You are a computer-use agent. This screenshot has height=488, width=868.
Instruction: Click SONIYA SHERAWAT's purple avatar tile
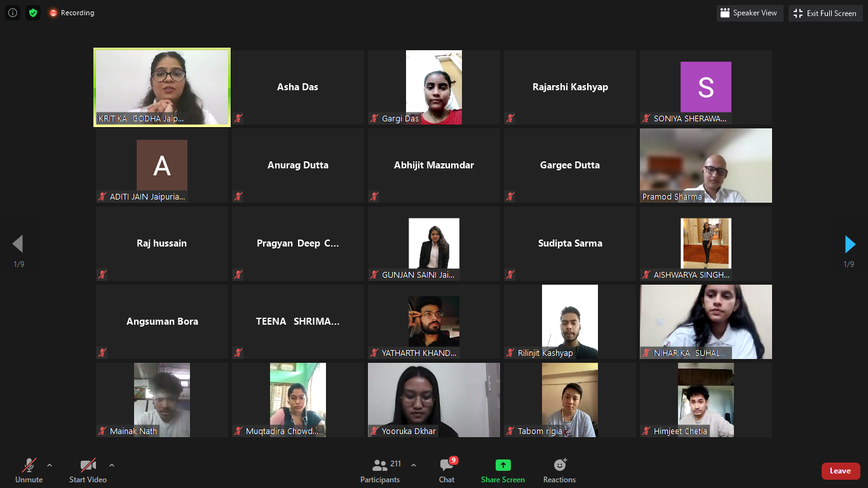(706, 87)
